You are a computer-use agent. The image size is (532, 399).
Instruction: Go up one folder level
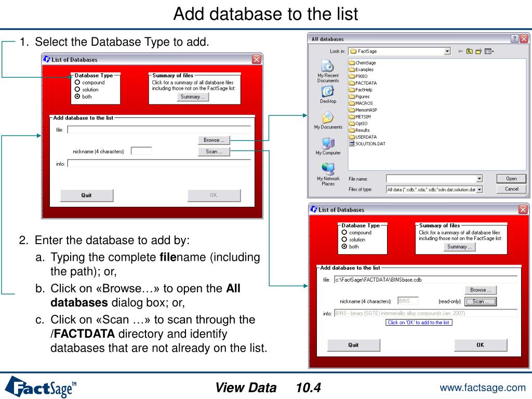click(x=469, y=51)
